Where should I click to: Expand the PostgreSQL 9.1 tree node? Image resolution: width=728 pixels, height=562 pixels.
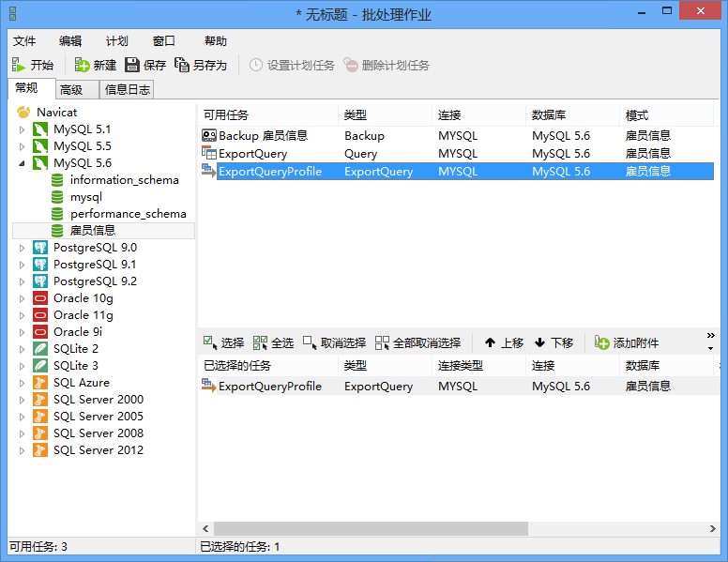pos(22,265)
